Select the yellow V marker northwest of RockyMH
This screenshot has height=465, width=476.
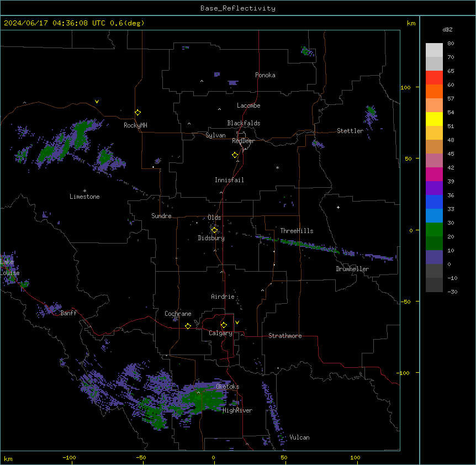click(x=97, y=102)
